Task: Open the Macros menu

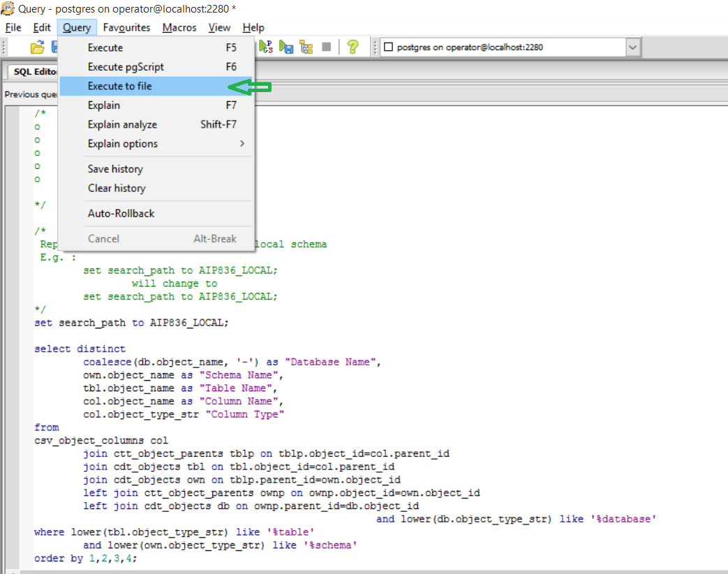Action: 179,28
